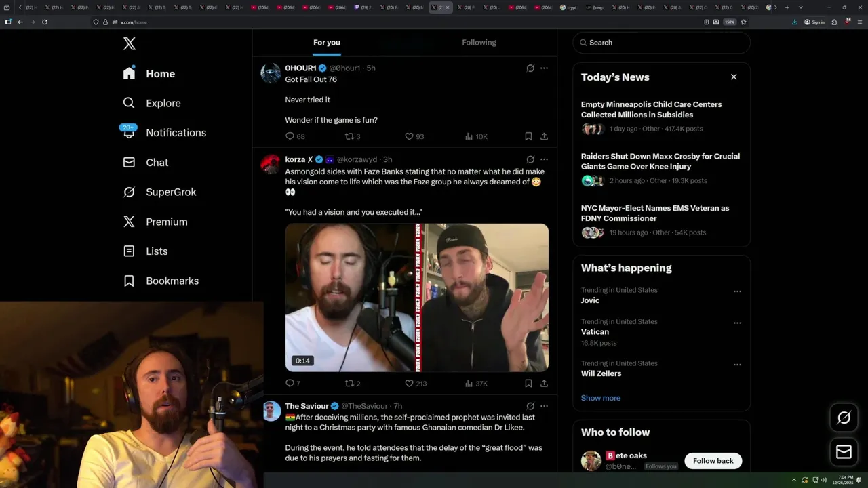Open more options on korza's post
The width and height of the screenshot is (868, 488).
(544, 159)
